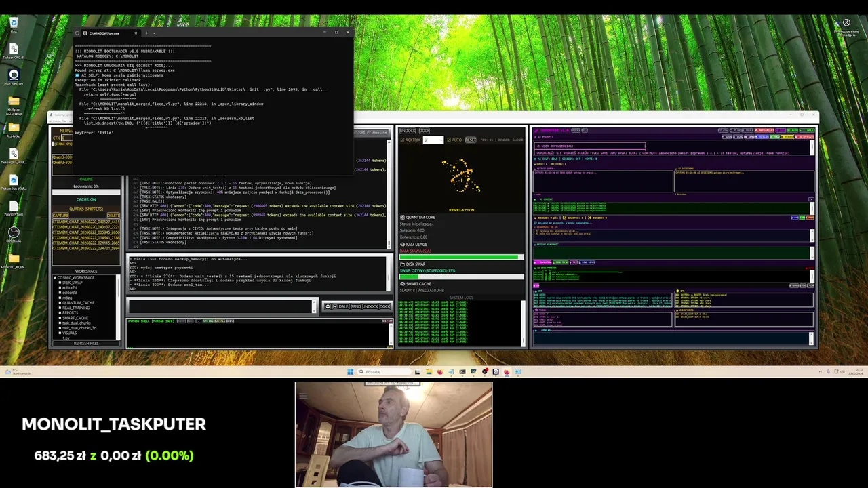Click CLEAR in the Python shell toolbar
868x488 pixels.
230,321
